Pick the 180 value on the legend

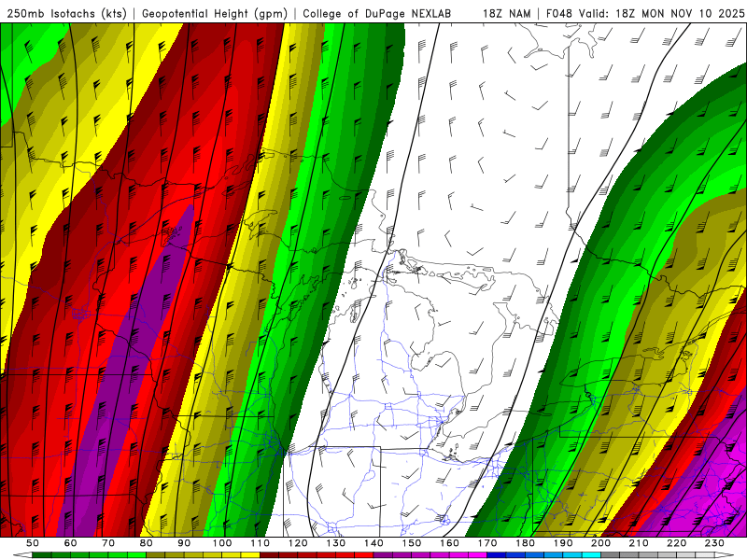click(525, 543)
